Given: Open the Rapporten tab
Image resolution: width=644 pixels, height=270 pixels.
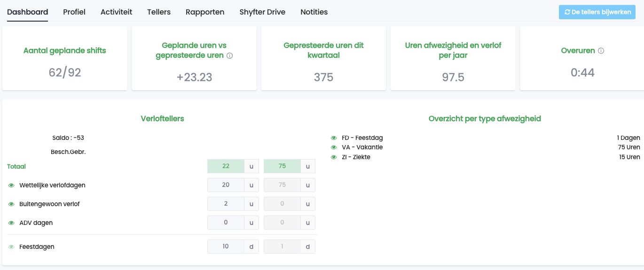Looking at the screenshot, I should (x=205, y=12).
